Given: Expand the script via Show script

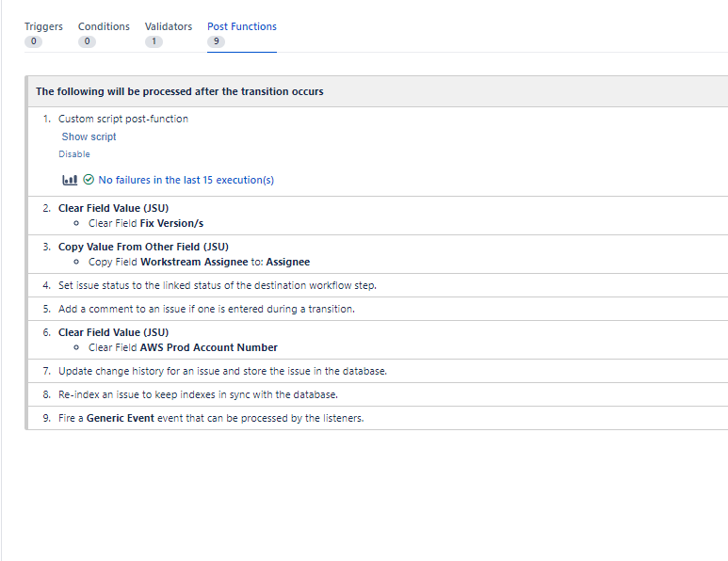Looking at the screenshot, I should tap(89, 136).
